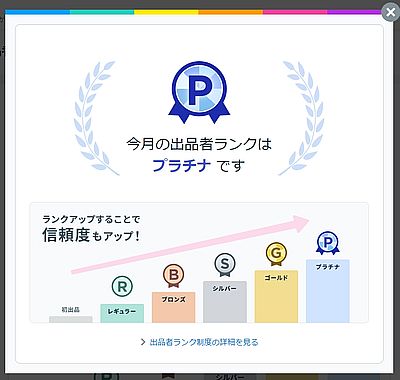Select the 初出品 gray bar
The width and height of the screenshot is (400, 380).
tap(71, 319)
